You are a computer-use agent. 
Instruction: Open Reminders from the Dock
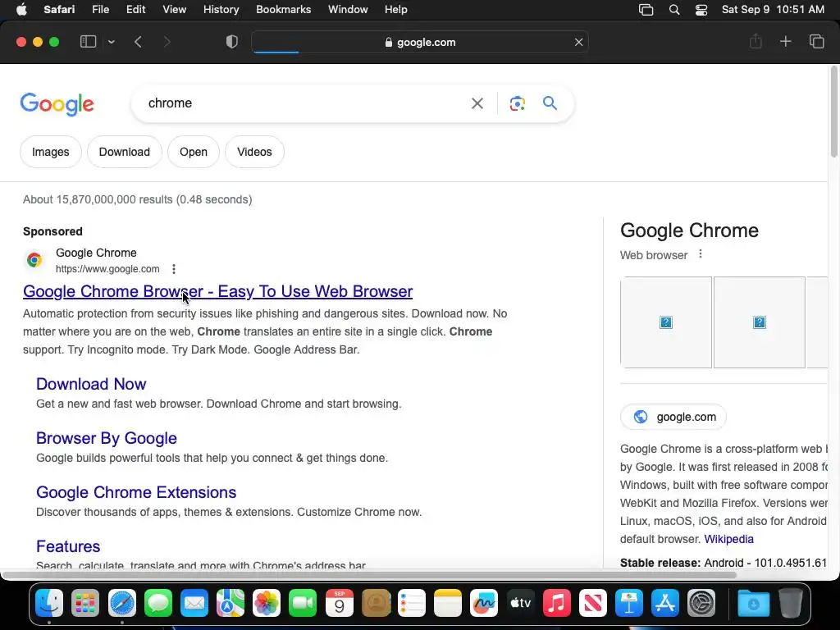[x=412, y=603]
